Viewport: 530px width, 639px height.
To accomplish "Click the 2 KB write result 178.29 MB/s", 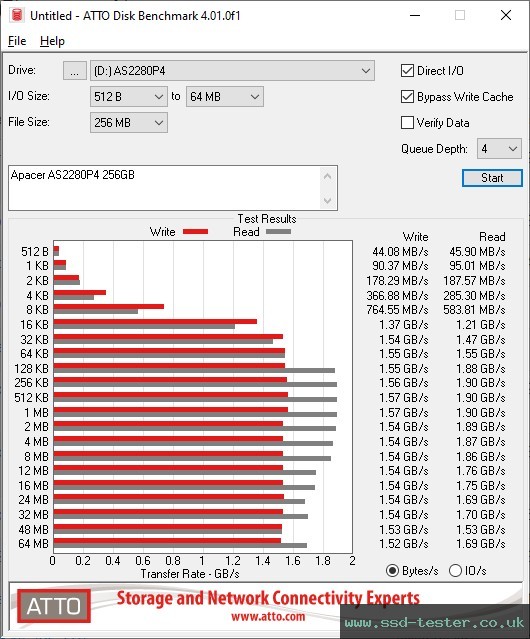I will click(398, 281).
